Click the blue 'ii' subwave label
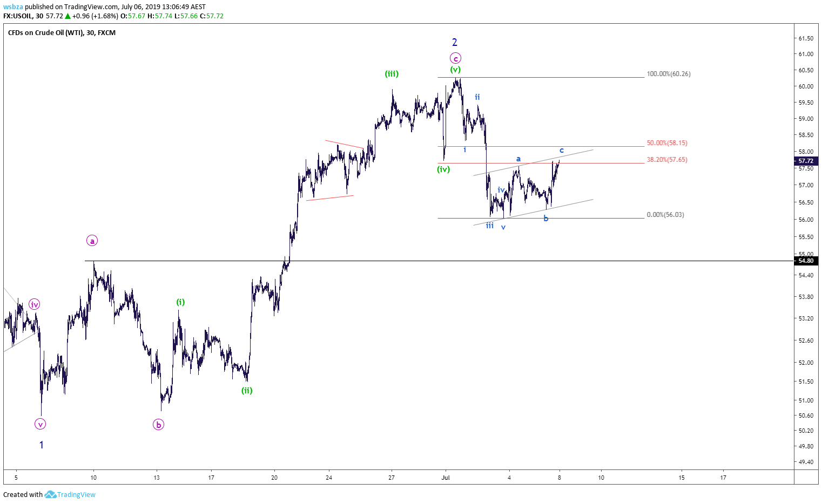This screenshot has height=504, width=822. 477,97
